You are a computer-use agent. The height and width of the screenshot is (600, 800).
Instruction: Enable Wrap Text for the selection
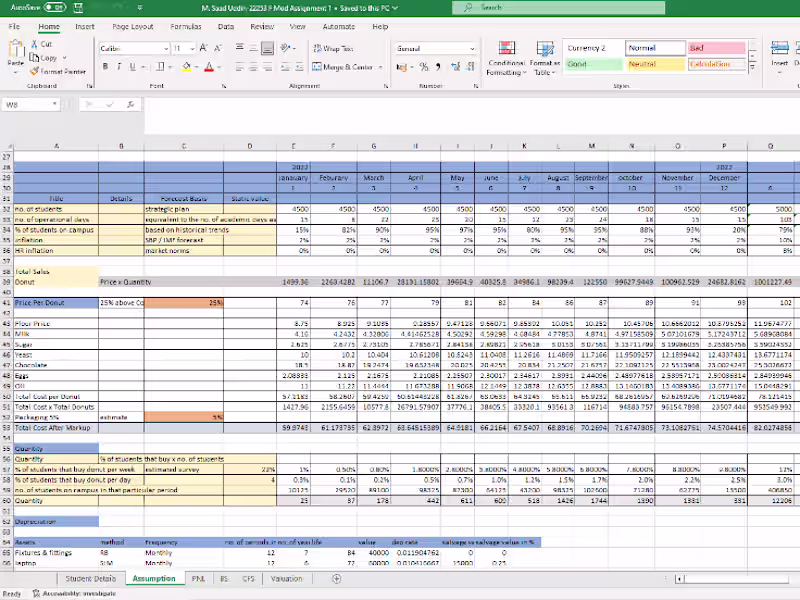(x=333, y=48)
